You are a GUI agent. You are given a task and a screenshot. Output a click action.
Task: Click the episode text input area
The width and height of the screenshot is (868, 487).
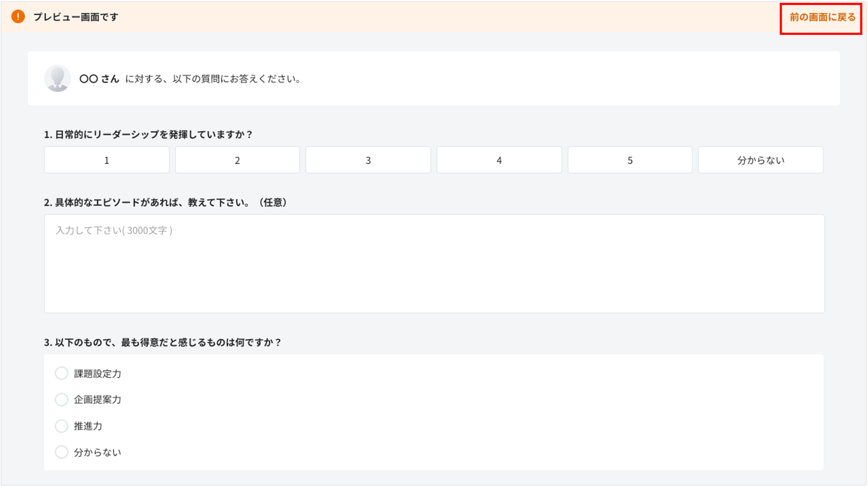click(434, 264)
